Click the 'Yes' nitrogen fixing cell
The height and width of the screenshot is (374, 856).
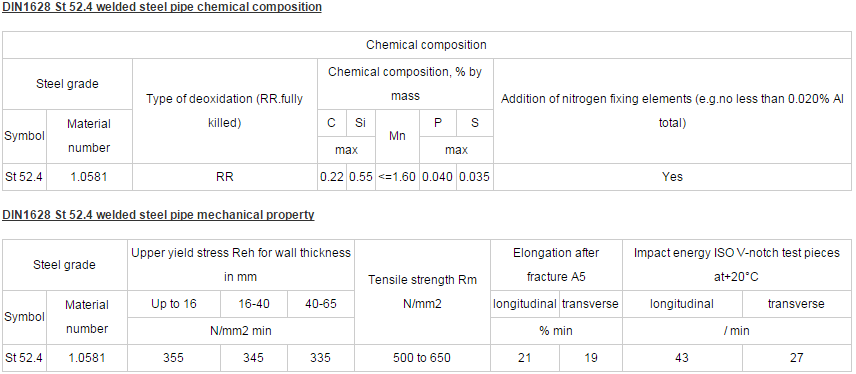pyautogui.click(x=672, y=177)
